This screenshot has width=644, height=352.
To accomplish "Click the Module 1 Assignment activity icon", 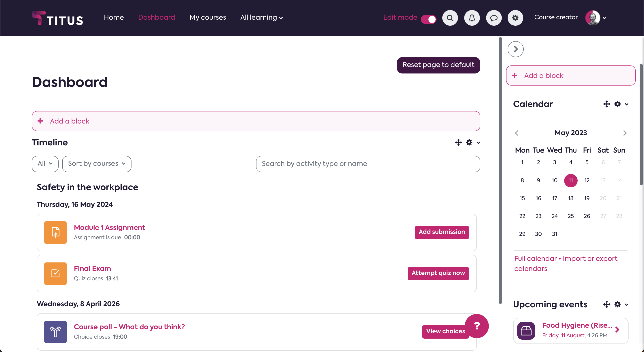I will [x=55, y=233].
